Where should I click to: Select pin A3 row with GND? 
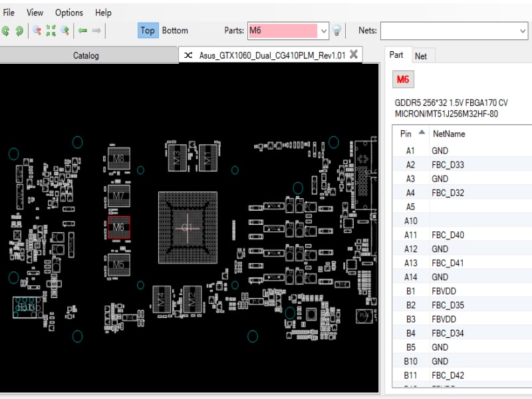(x=462, y=179)
